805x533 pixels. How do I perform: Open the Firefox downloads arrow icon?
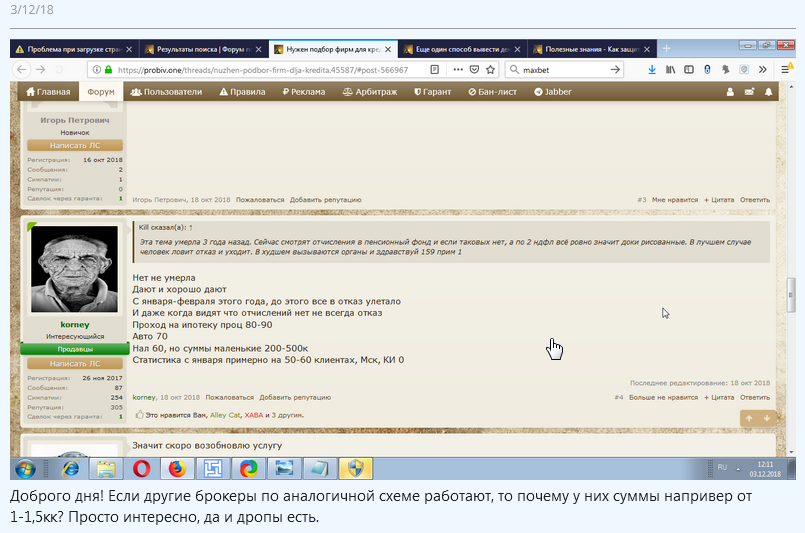pyautogui.click(x=652, y=70)
